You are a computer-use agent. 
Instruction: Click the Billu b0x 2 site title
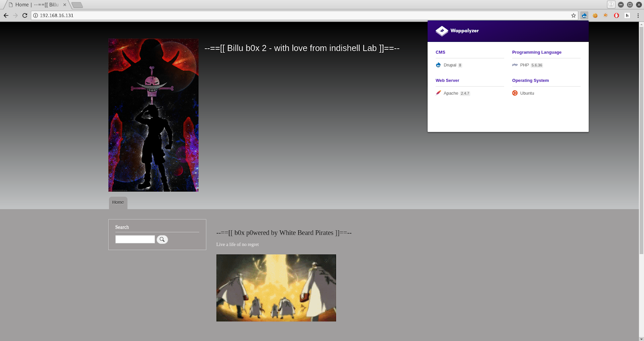point(302,48)
